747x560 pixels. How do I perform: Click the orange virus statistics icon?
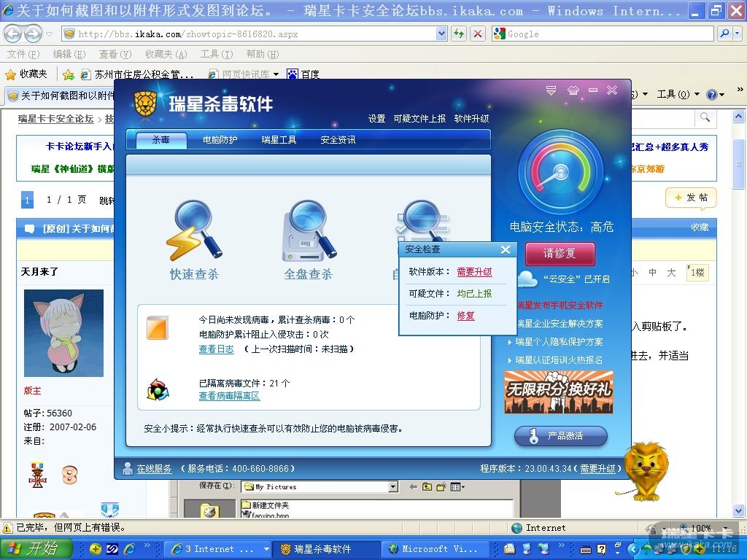pos(158,327)
